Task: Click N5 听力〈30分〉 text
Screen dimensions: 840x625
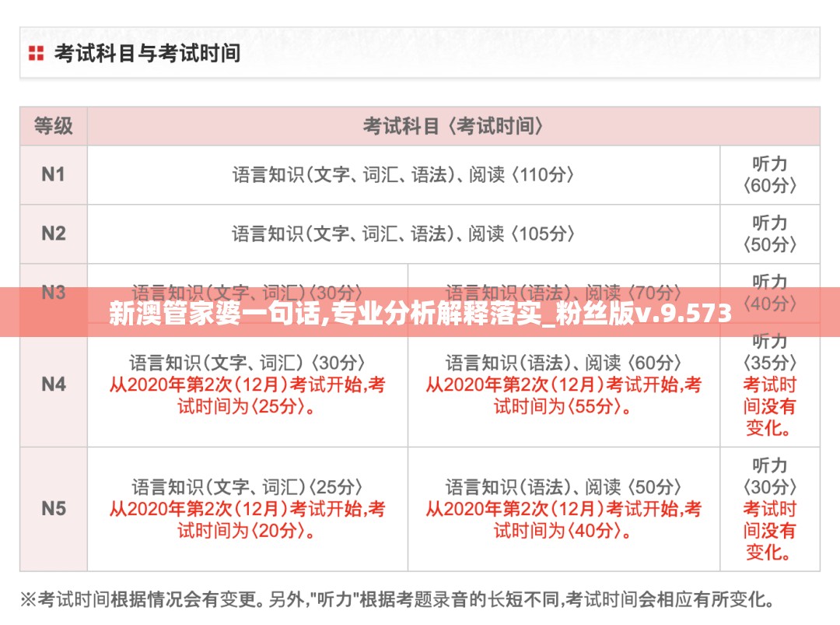Action: [x=770, y=476]
